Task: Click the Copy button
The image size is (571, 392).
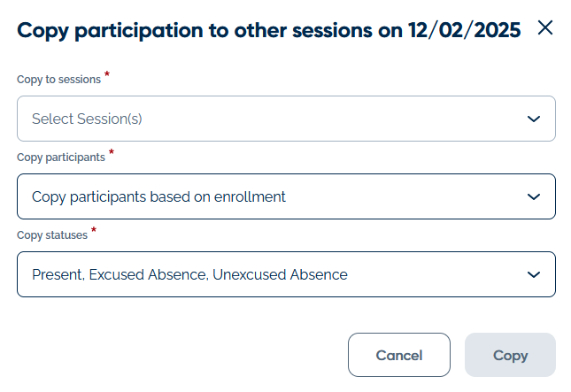Action: tap(510, 355)
